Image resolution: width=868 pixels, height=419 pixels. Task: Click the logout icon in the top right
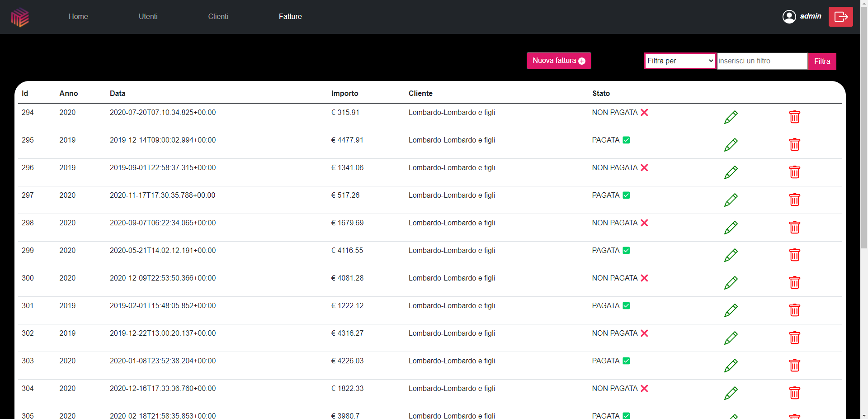[840, 16]
